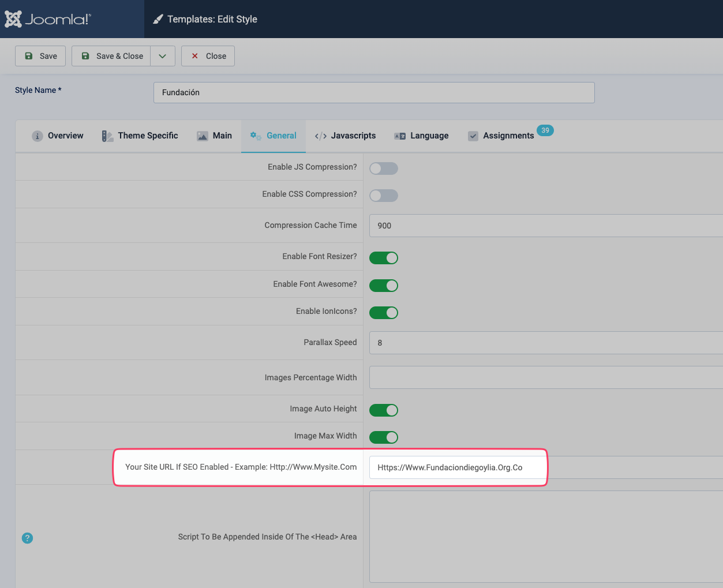723x588 pixels.
Task: Click the Theme Specific tab icon
Action: point(107,136)
